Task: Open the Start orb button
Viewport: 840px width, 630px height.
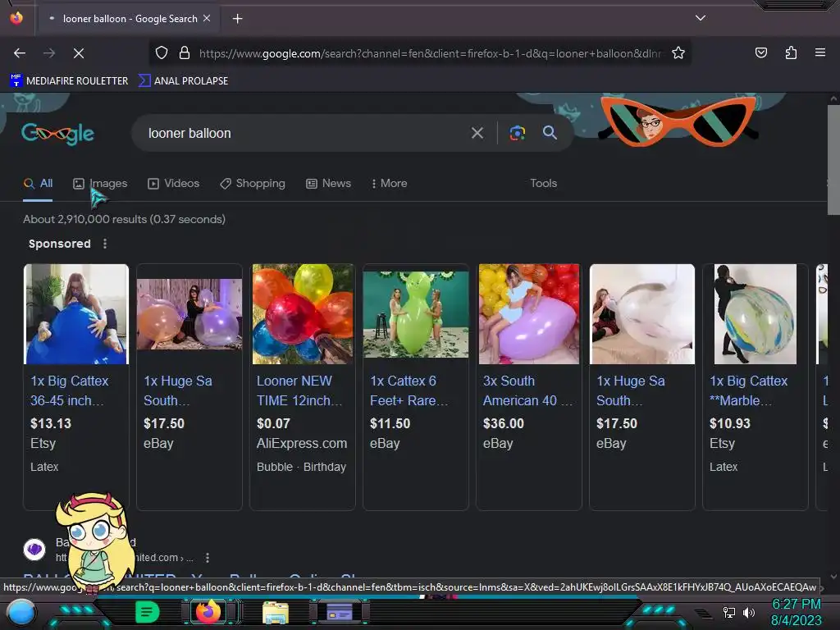Action: (x=21, y=612)
